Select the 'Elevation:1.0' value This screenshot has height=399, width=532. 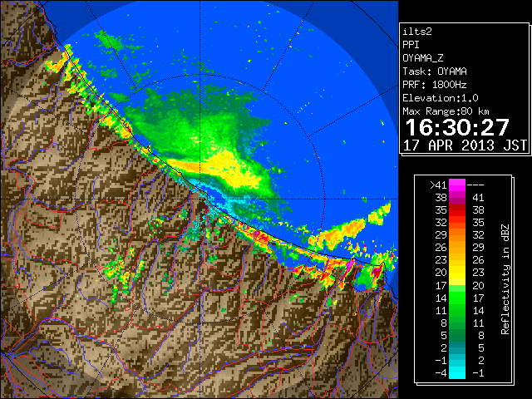pos(441,98)
